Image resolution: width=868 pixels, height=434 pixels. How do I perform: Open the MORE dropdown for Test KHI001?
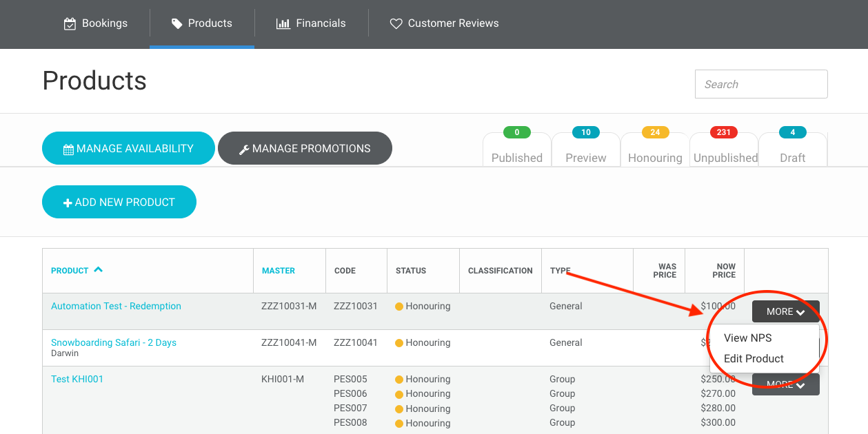click(785, 384)
